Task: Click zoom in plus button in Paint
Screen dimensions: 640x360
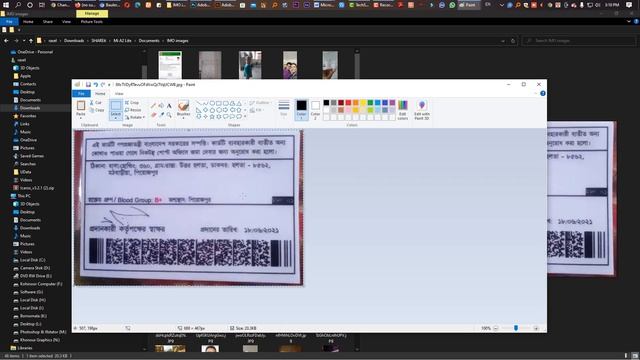Action: (536, 328)
